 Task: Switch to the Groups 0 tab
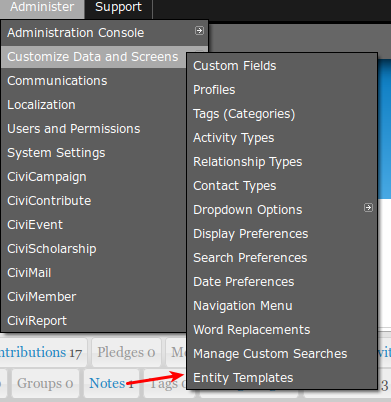(45, 383)
